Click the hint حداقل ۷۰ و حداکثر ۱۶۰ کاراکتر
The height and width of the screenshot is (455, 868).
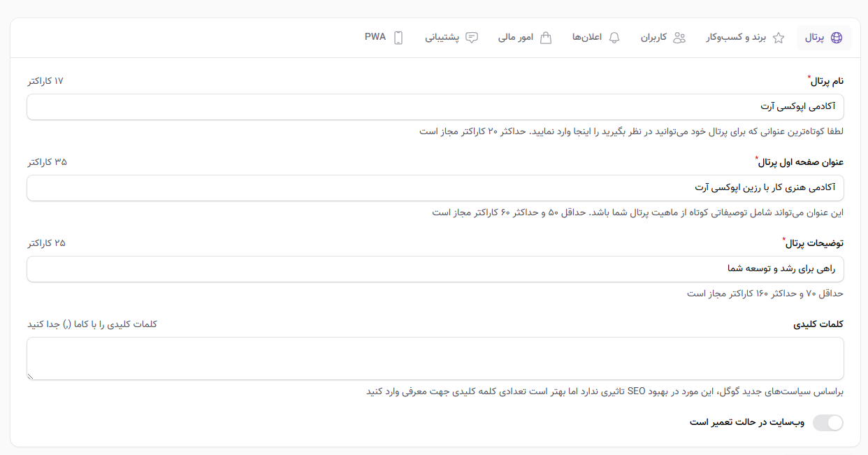click(765, 294)
